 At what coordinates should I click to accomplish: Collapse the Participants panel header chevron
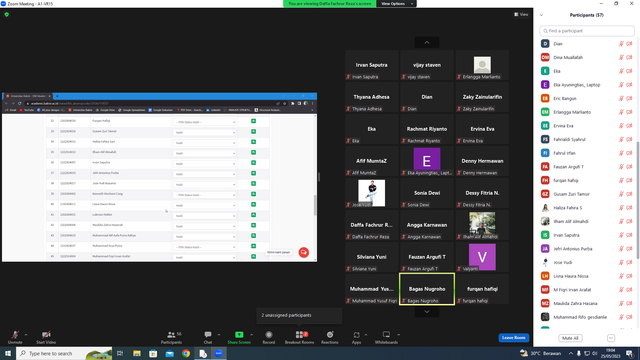pos(541,15)
